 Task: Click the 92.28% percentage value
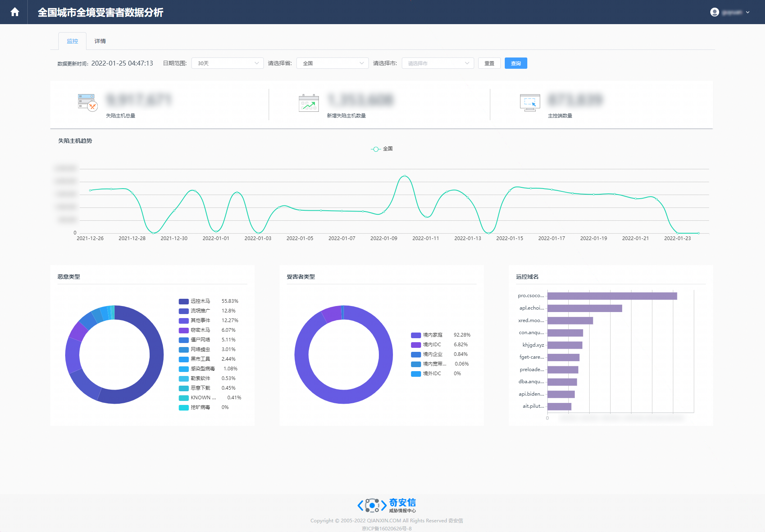click(x=462, y=335)
